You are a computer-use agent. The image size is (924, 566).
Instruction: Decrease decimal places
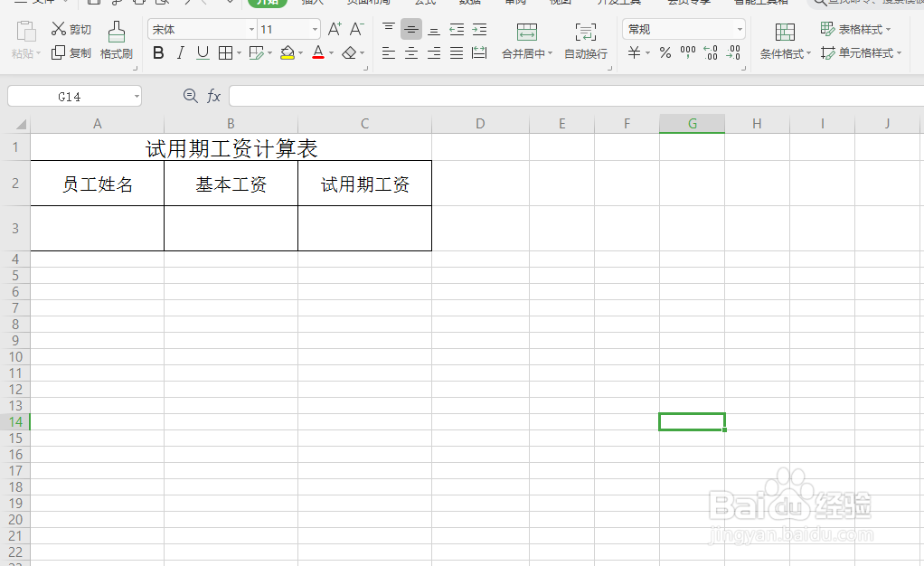click(733, 53)
